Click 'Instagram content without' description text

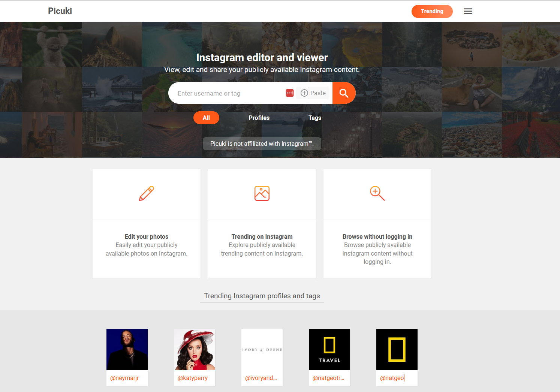(377, 253)
